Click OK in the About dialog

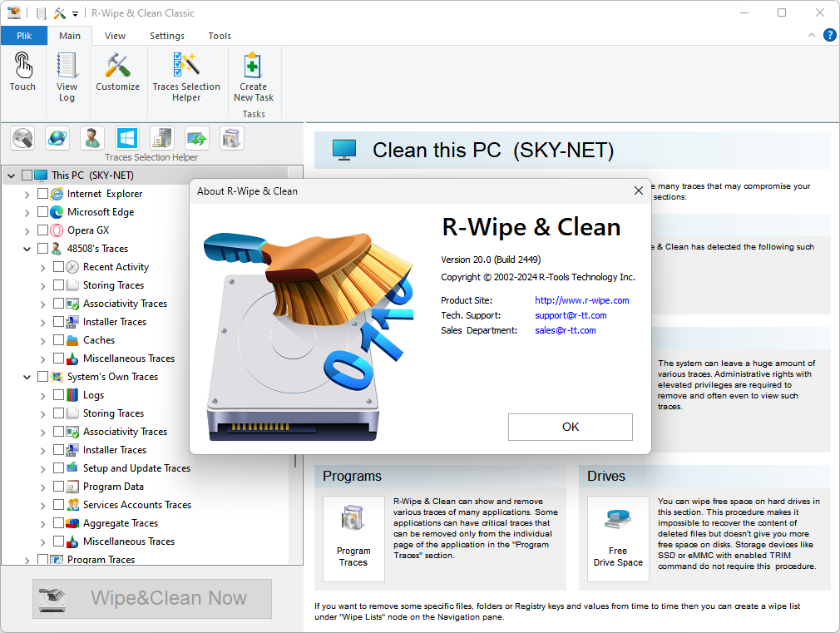coord(570,427)
